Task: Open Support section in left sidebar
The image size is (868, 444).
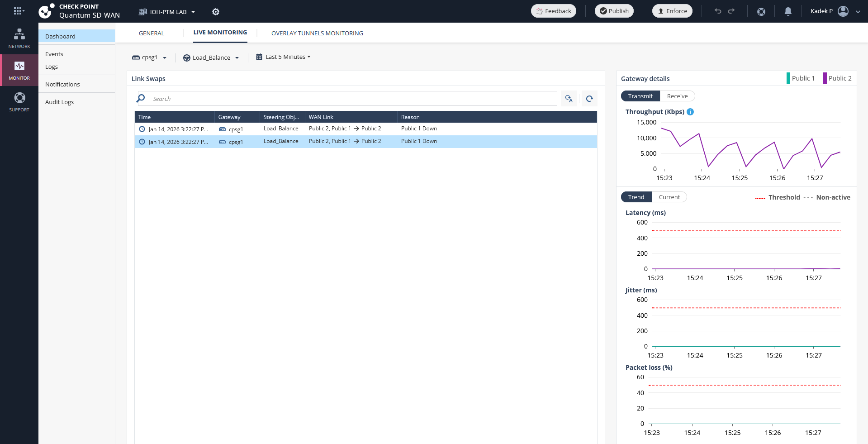Action: (19, 102)
